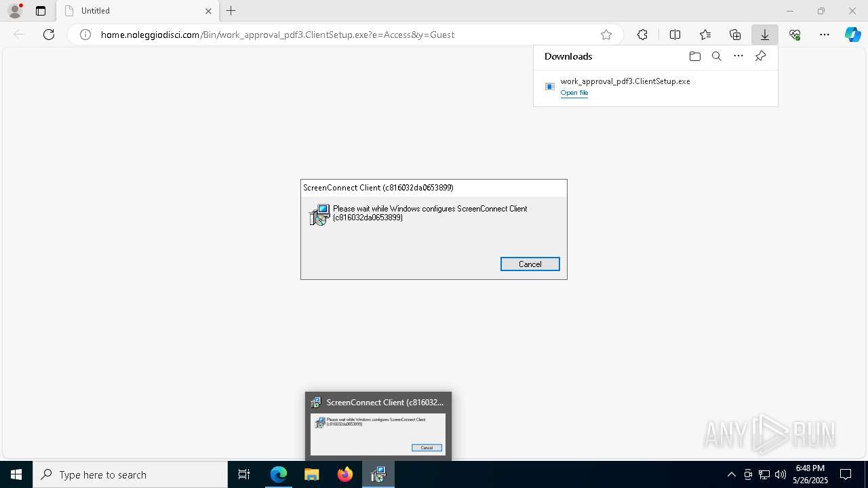
Task: Pin the Downloads panel
Action: [x=760, y=56]
